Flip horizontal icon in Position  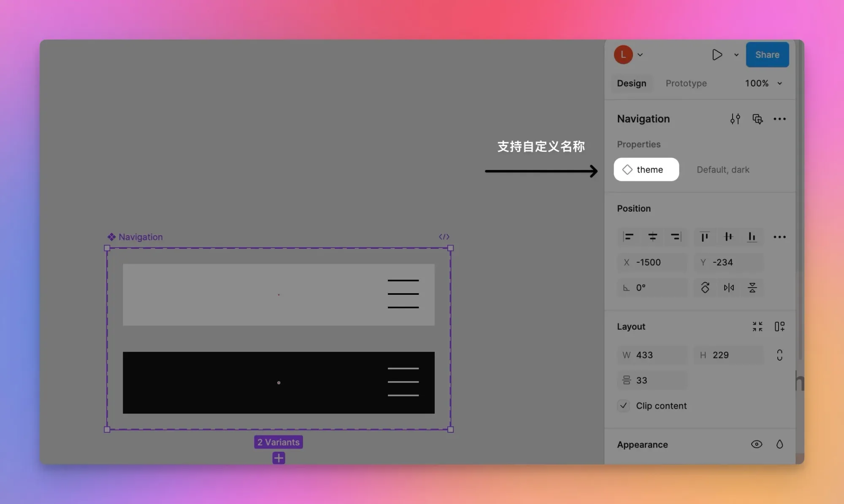[x=729, y=288]
